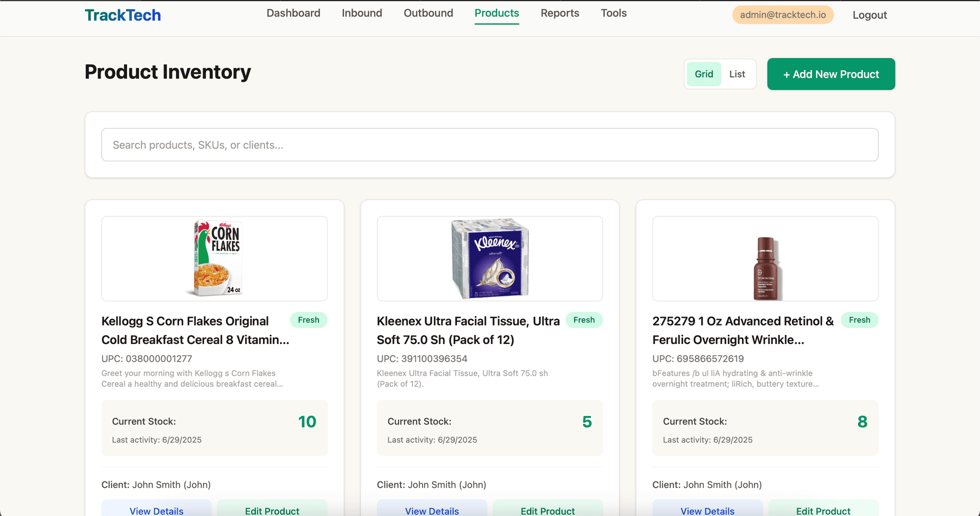Image resolution: width=980 pixels, height=516 pixels.
Task: Click the Corn Flakes product thumbnail
Action: (214, 258)
